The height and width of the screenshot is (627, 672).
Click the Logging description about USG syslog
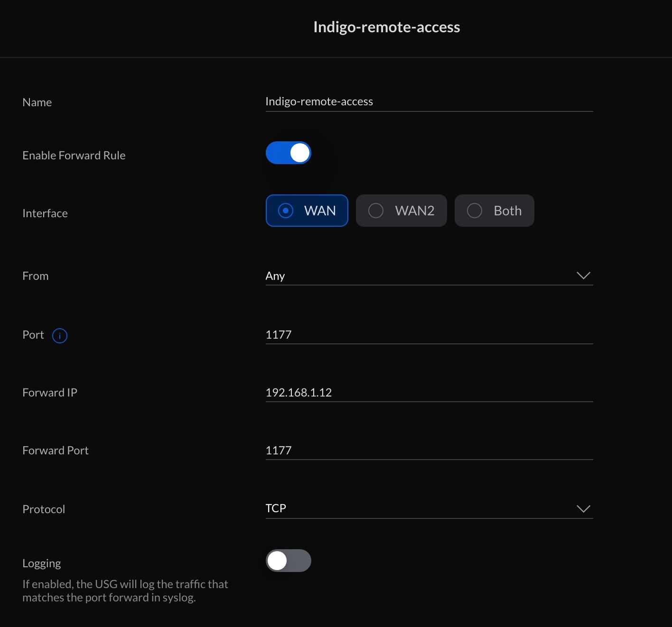click(x=125, y=590)
